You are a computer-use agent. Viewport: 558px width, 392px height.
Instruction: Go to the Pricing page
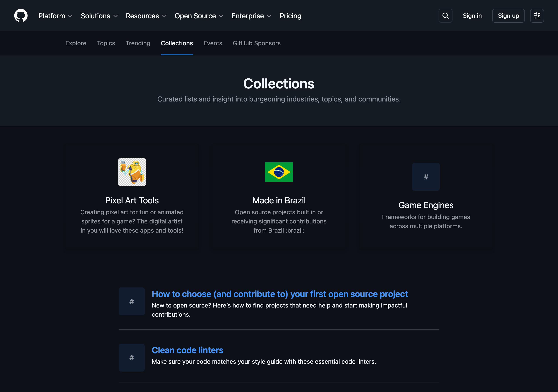(x=290, y=16)
